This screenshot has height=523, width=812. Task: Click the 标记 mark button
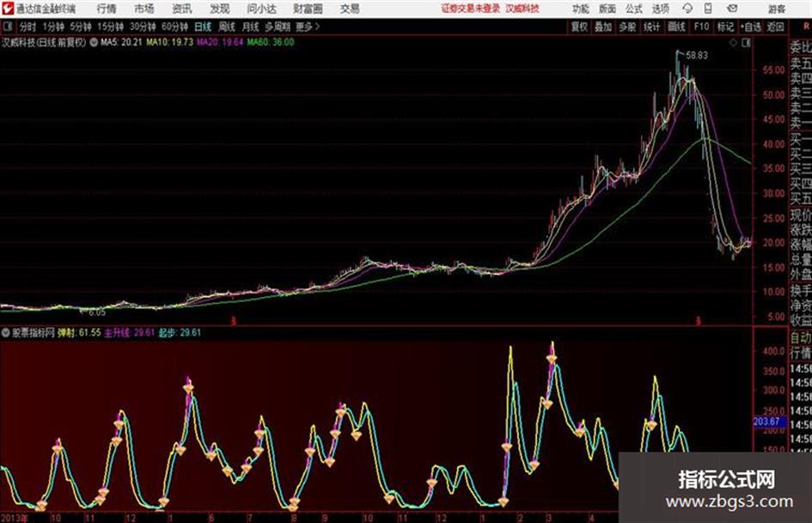725,27
